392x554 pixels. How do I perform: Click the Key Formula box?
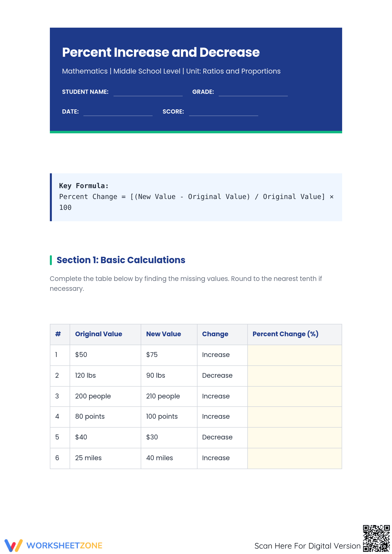[196, 197]
